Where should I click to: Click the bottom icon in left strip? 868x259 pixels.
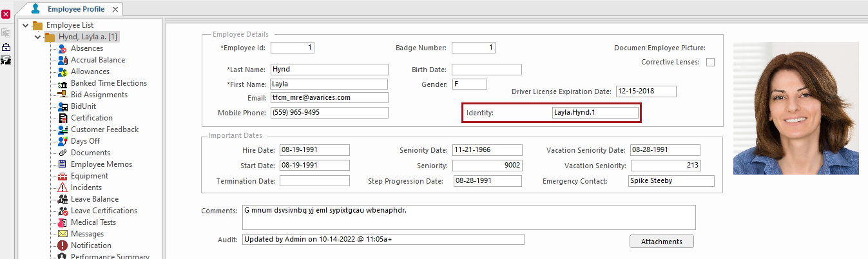6,59
